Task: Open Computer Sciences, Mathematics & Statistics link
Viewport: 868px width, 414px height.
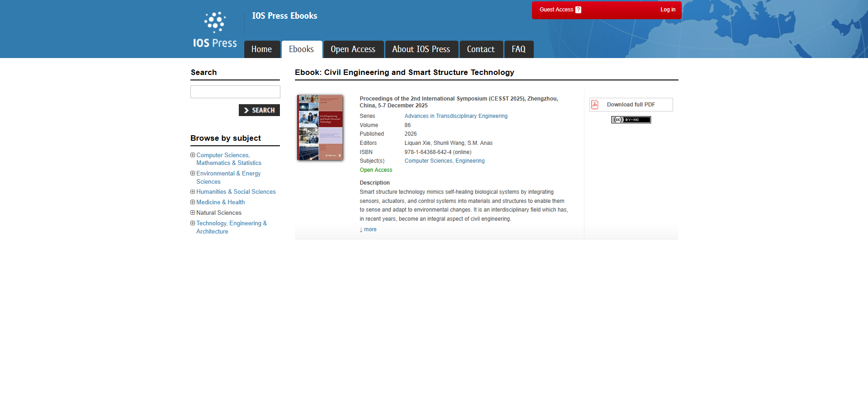Action: tap(229, 159)
